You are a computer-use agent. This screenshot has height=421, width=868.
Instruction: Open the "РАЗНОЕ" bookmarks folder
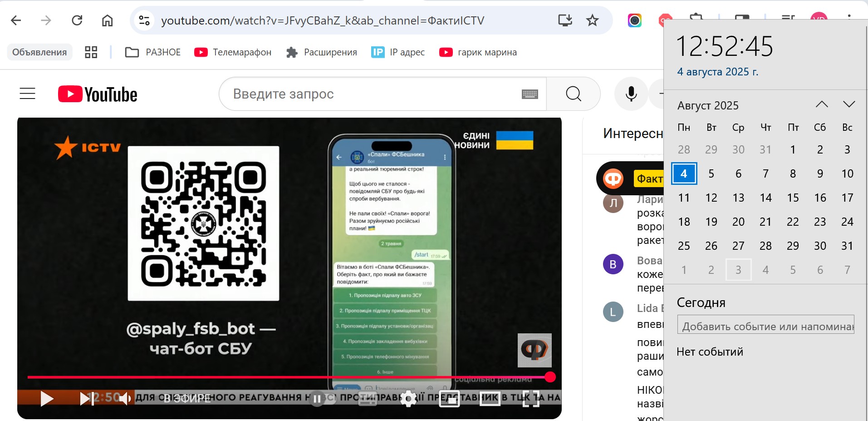[x=153, y=52]
